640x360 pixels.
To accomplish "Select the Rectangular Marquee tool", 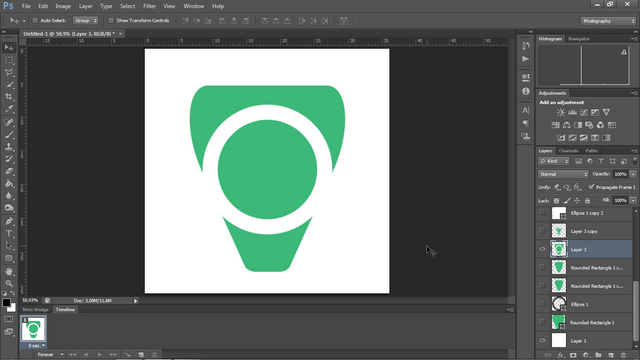I will 9,60.
